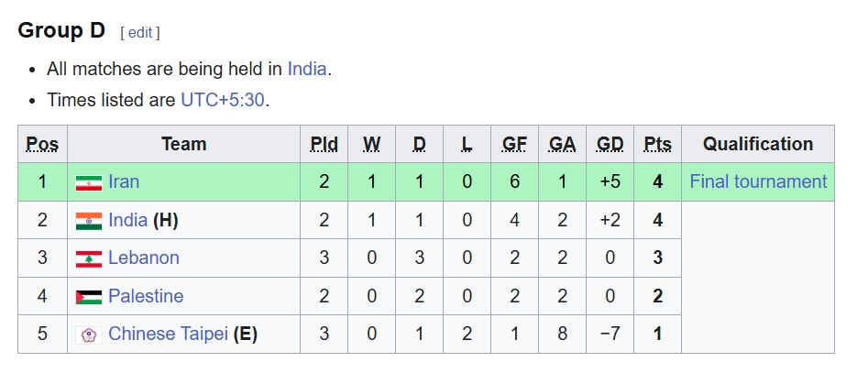
Task: Follow the India link in venue note
Action: click(306, 69)
